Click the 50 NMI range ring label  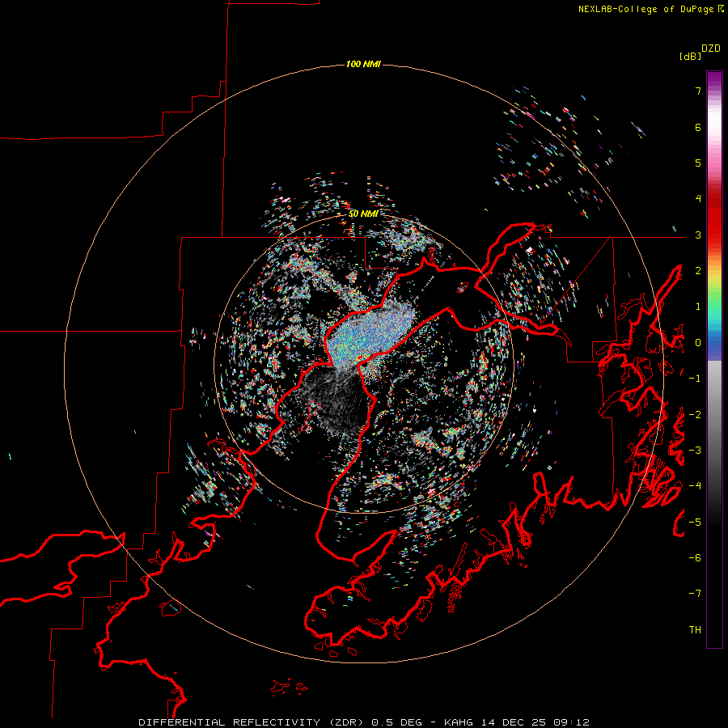point(363,214)
